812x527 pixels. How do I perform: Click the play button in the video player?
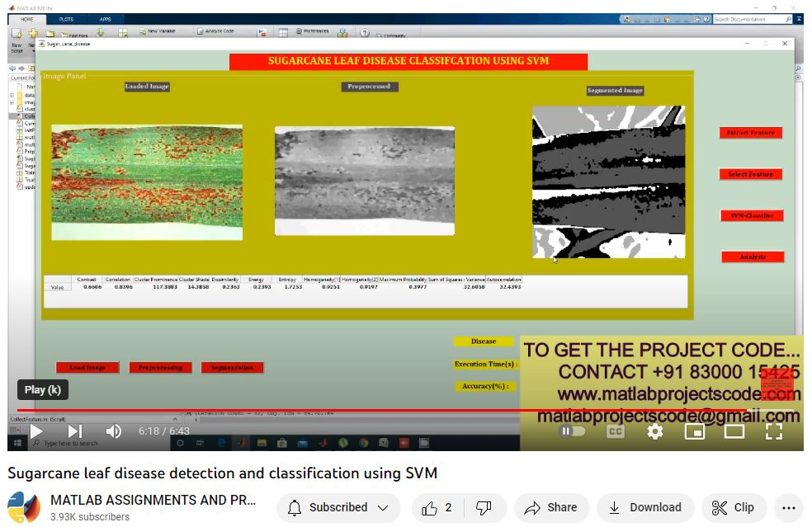click(36, 431)
